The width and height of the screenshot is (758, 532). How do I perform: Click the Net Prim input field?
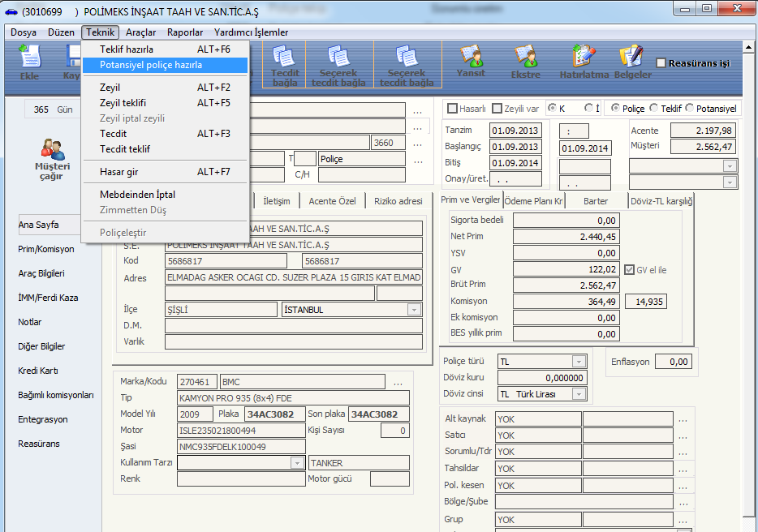[566, 237]
